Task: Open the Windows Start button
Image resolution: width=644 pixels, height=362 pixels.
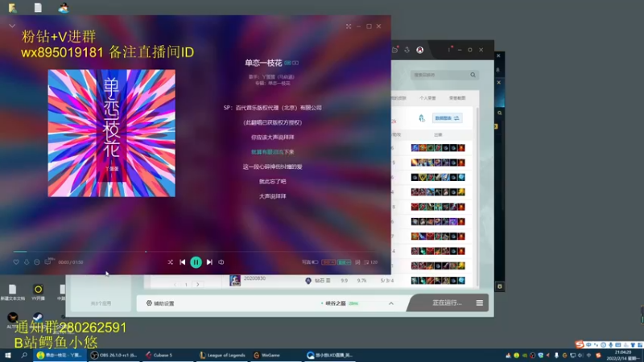Action: (x=8, y=355)
